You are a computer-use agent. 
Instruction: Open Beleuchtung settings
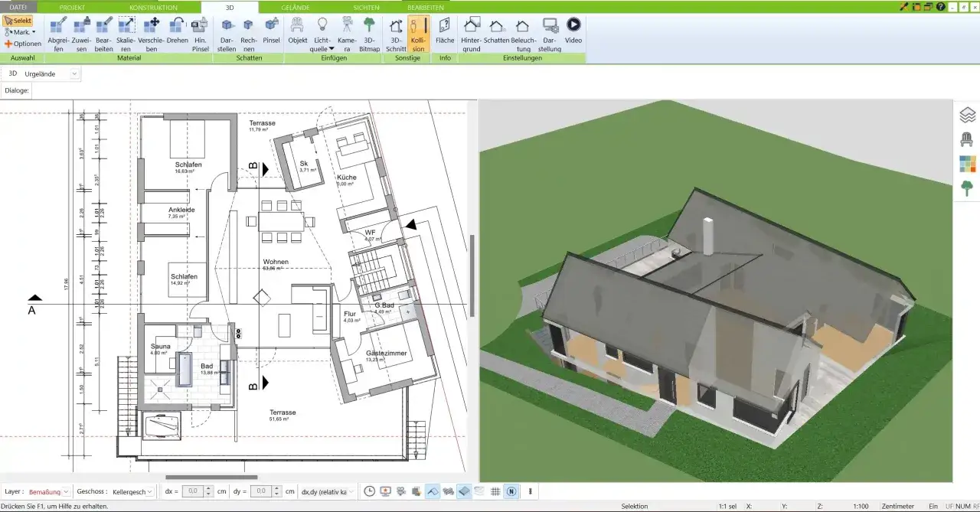524,34
